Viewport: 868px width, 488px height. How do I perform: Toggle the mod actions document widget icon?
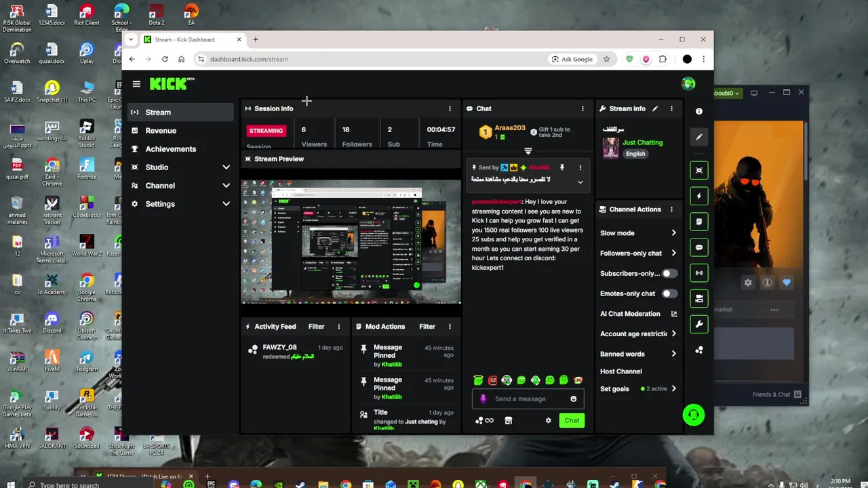[x=699, y=222]
